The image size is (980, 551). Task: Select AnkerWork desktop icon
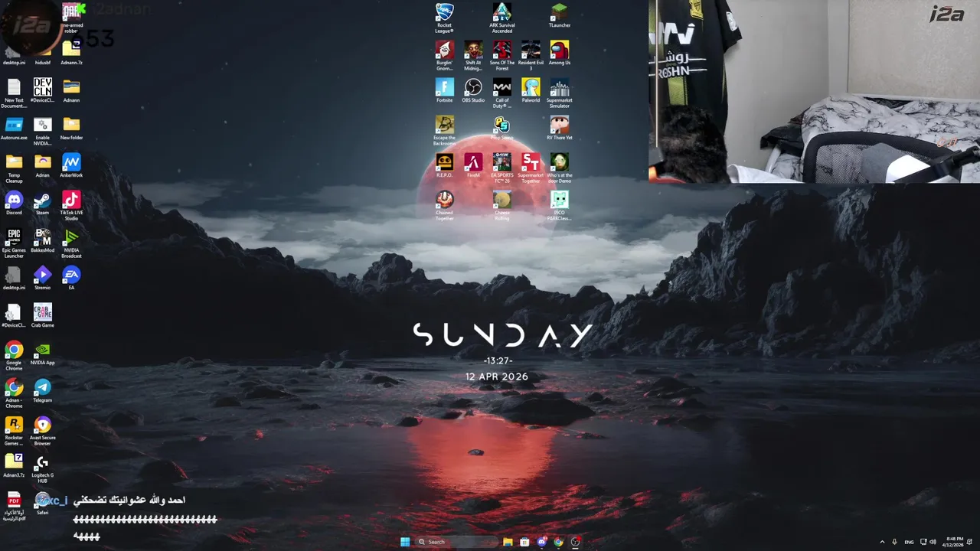71,165
